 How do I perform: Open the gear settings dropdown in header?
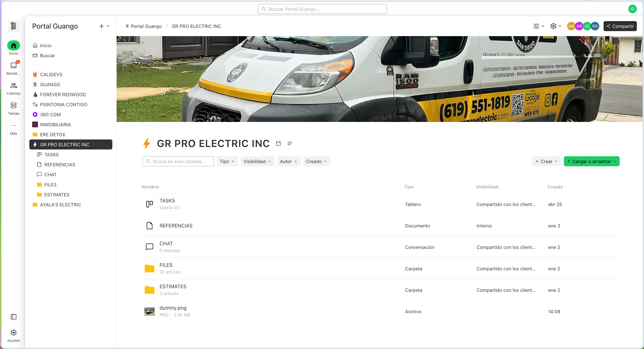click(x=556, y=26)
